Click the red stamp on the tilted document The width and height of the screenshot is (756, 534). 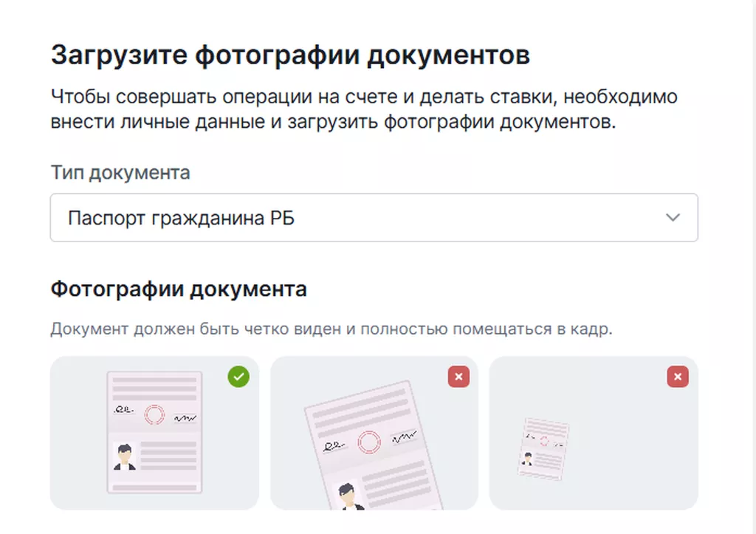coord(369,442)
